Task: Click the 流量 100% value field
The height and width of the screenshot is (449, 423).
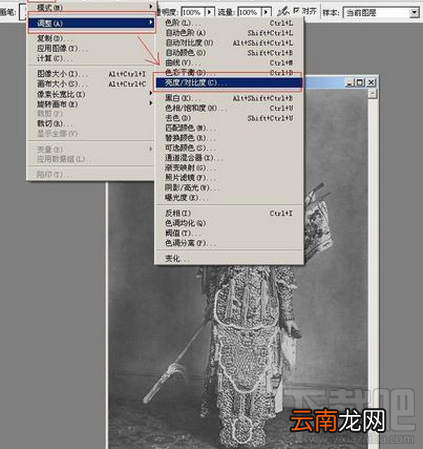Action: click(x=250, y=12)
